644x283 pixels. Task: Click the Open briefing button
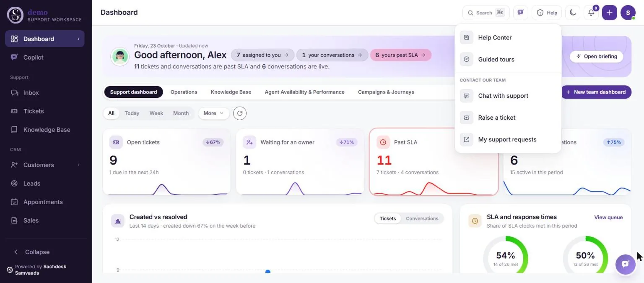point(597,56)
